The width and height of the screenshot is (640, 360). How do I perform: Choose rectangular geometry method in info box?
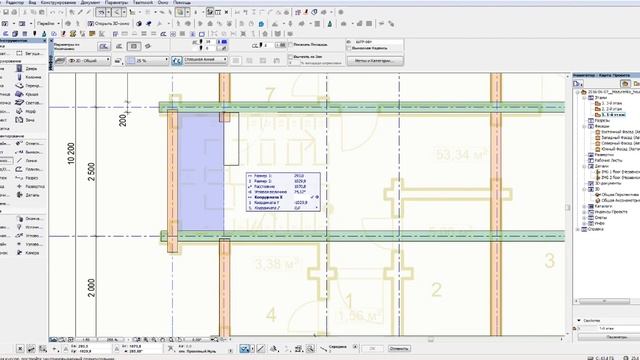point(133,47)
